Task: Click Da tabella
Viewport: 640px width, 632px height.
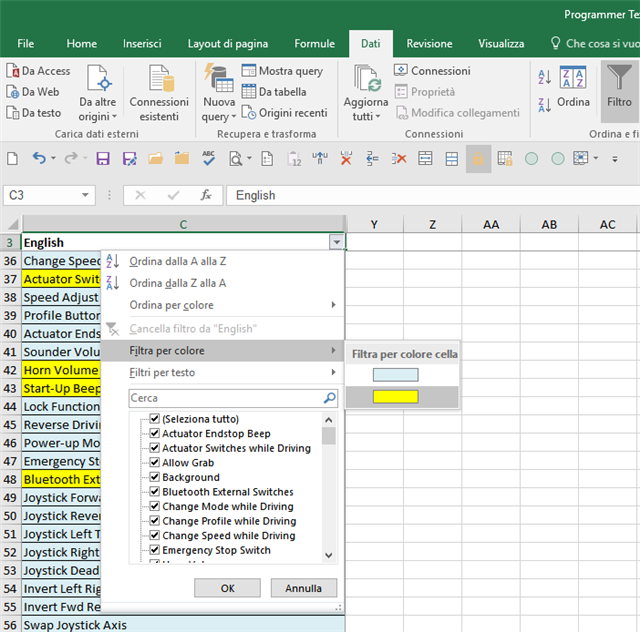Action: click(274, 91)
